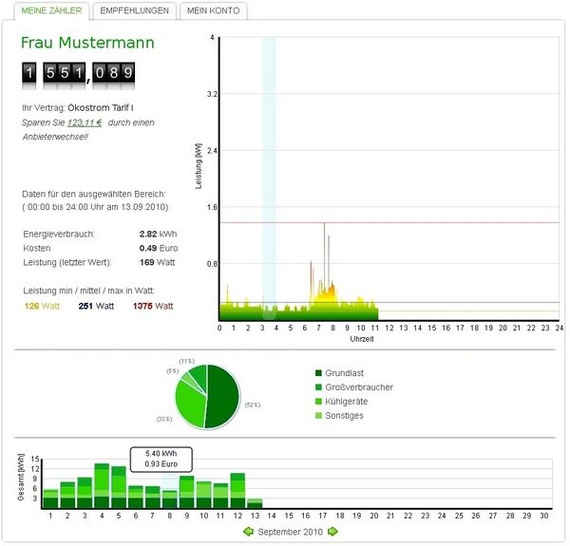Click the 126 Watt minimum value
570x546 pixels.
coord(42,306)
